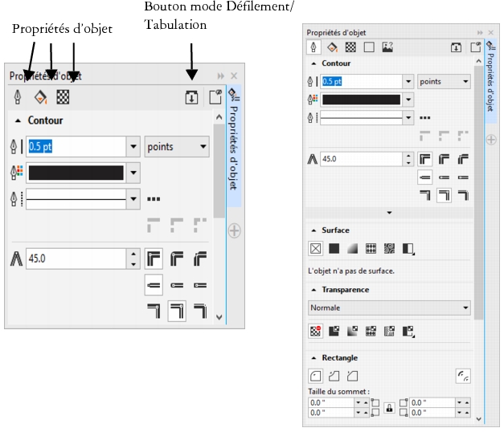Click the rectangle properties icon in the right panel's toolbar
Screen dimensions: 504x432
pos(369,47)
